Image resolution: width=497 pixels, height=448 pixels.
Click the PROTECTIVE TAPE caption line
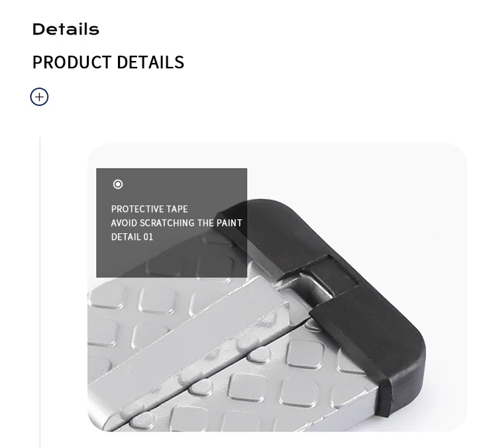149,209
